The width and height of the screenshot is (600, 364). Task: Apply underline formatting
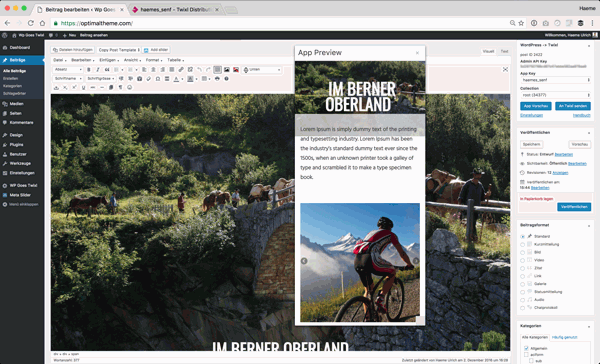tap(83, 88)
